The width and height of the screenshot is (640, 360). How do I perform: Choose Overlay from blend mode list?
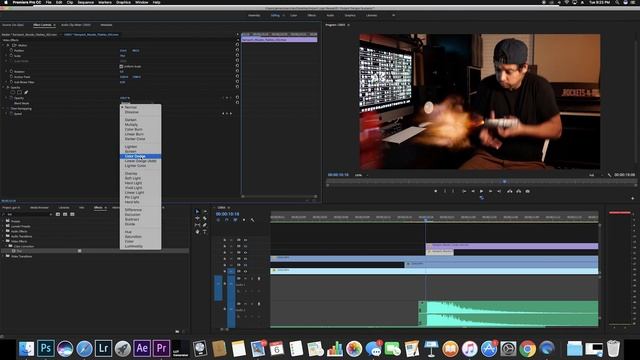point(140,173)
